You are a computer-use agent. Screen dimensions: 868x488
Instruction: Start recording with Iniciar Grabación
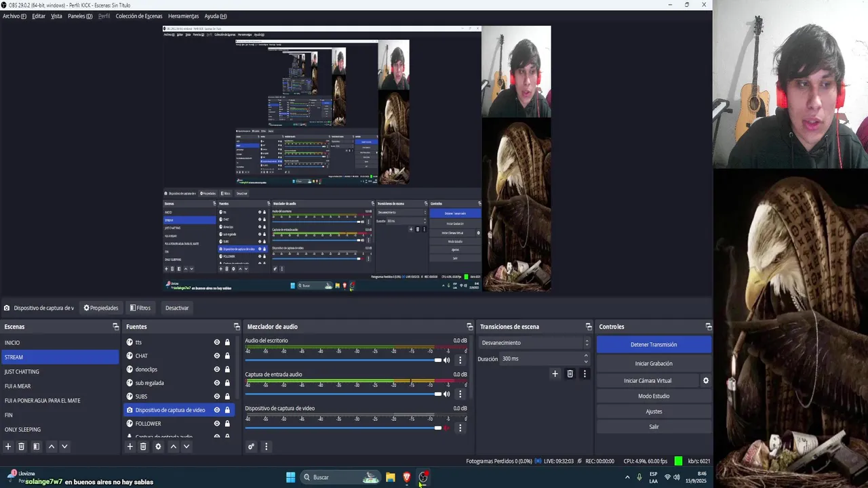654,363
